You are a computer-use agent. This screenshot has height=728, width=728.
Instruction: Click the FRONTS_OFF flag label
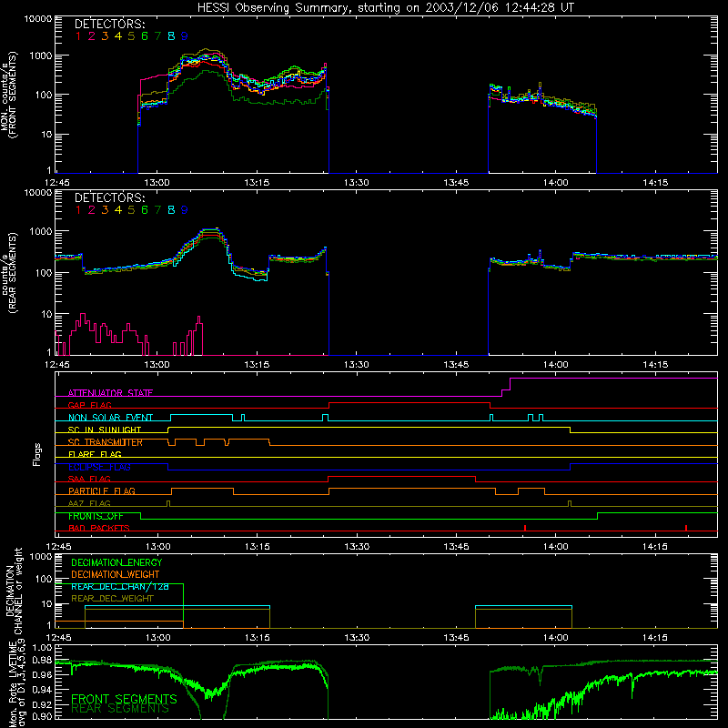[x=96, y=516]
